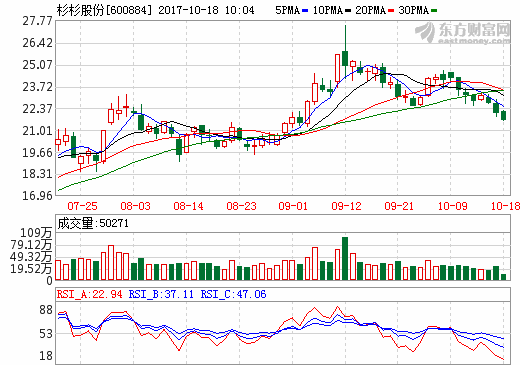Viewport: 520px width, 365px height.
Task: Click the RSI_B:37.11 indicator value
Action: tap(161, 294)
